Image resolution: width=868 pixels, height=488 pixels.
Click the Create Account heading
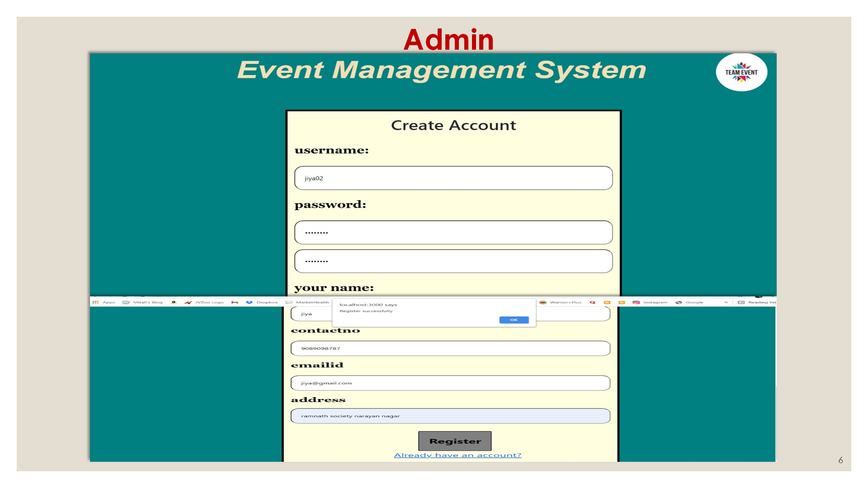coord(453,125)
